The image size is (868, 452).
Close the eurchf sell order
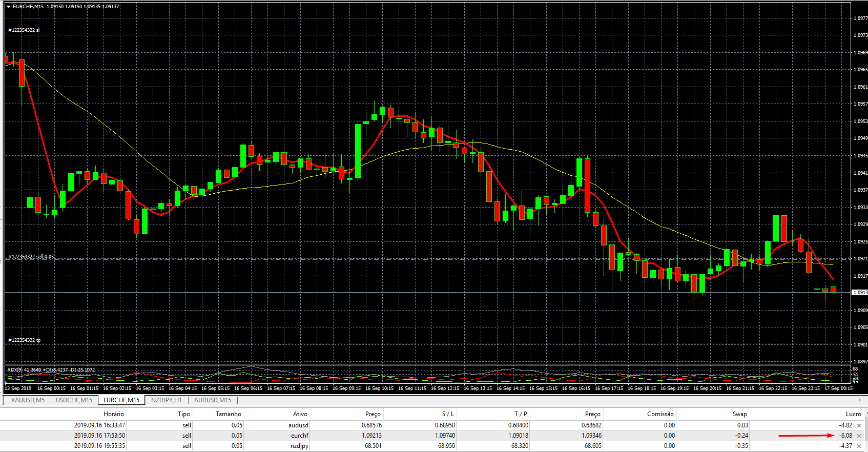pos(859,436)
